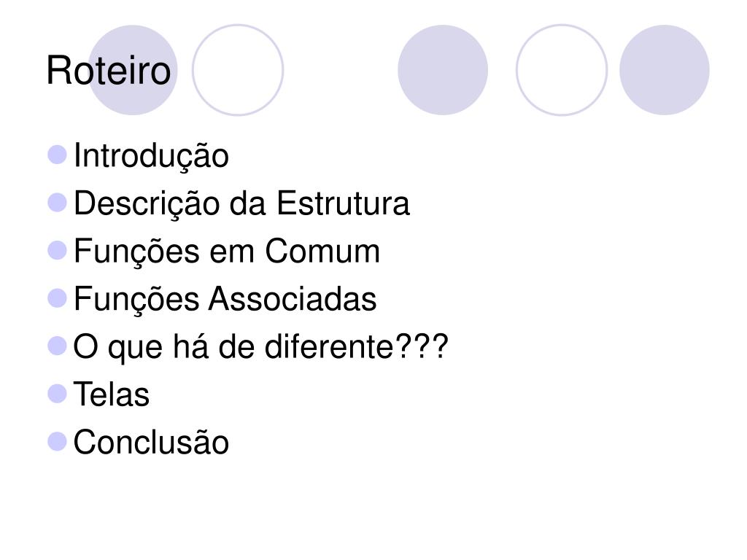
Task: Click the bullet dot beside Funções Associadas
Action: (57, 298)
